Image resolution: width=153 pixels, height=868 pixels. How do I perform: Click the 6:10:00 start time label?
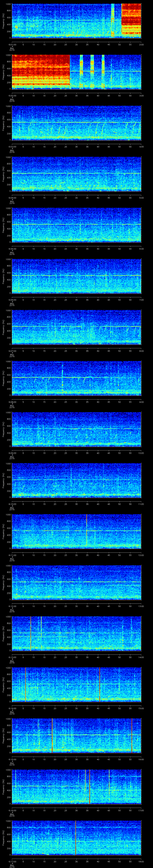12,504
